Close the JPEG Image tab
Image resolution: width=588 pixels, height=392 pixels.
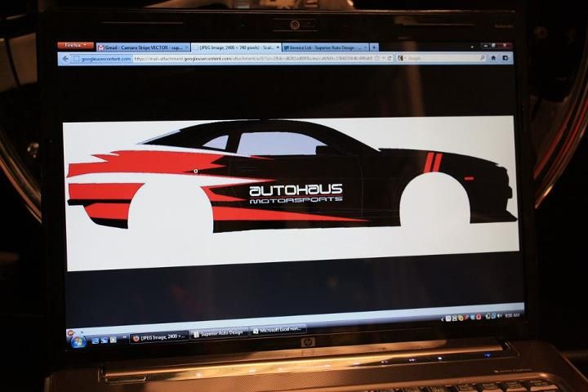point(278,47)
